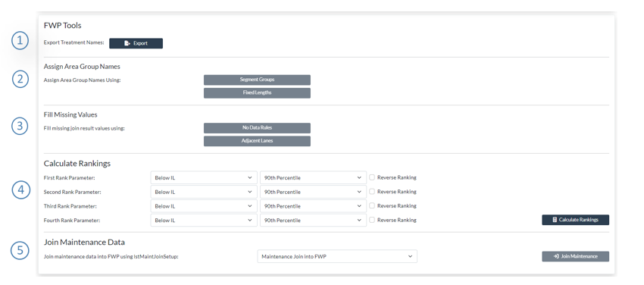
Task: Open First Rank Parameter Below IL dropdown
Action: tap(204, 177)
